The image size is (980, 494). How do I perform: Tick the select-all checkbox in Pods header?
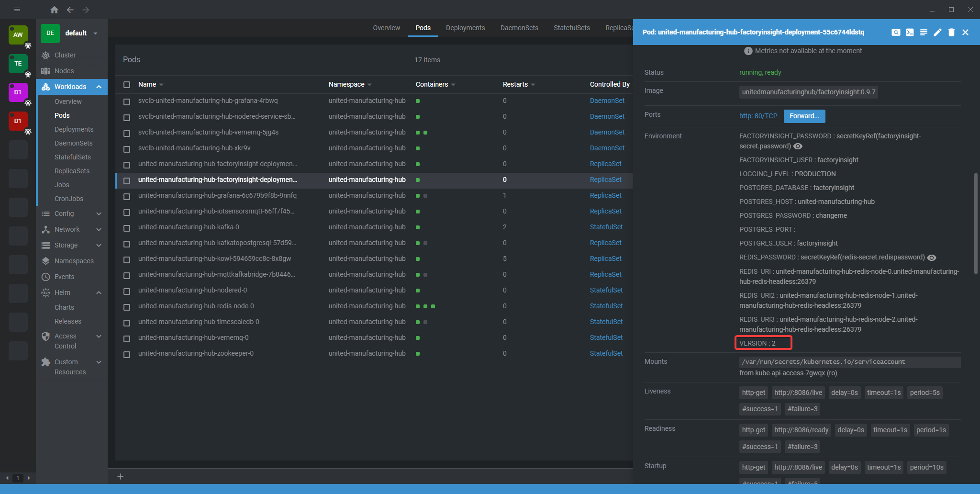coord(127,85)
